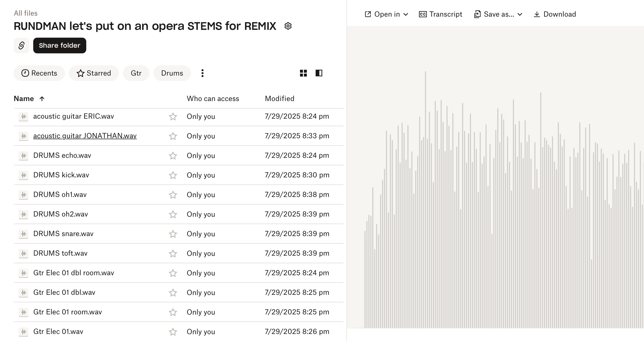Go to the All files breadcrumb
This screenshot has height=341, width=644.
pyautogui.click(x=26, y=13)
